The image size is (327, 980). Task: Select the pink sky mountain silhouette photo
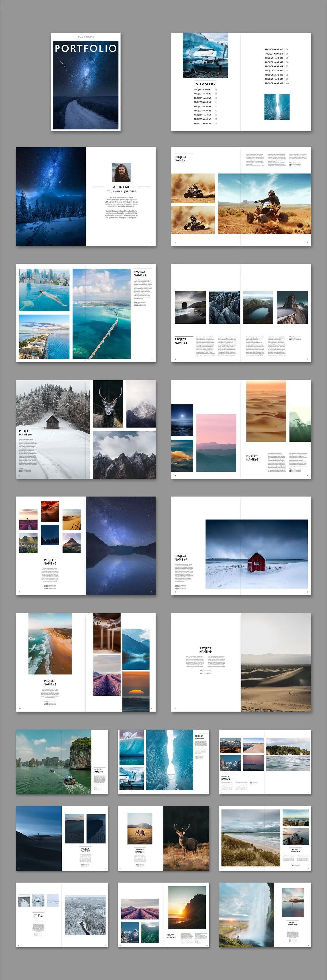tap(216, 443)
